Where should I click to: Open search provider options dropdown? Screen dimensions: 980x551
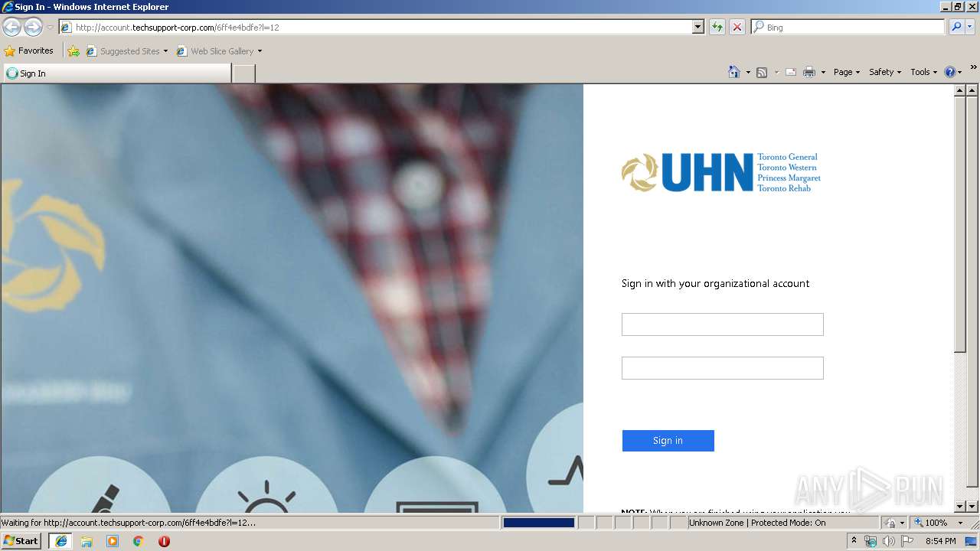(970, 28)
